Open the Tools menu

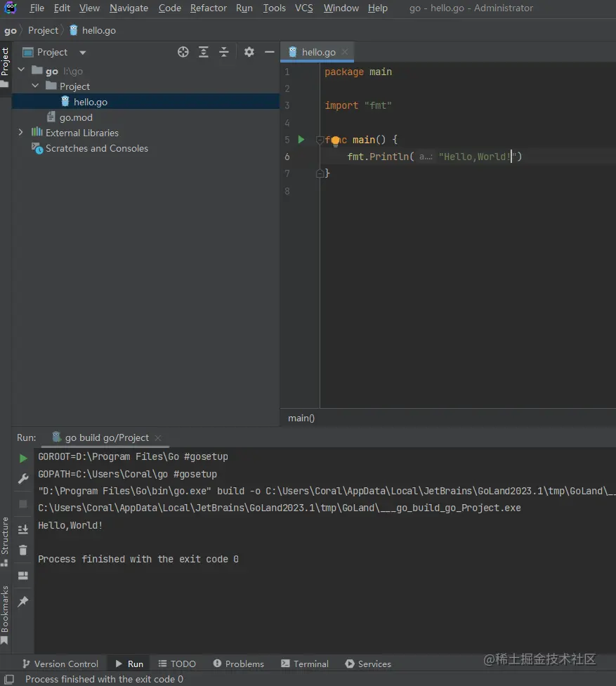[x=274, y=8]
